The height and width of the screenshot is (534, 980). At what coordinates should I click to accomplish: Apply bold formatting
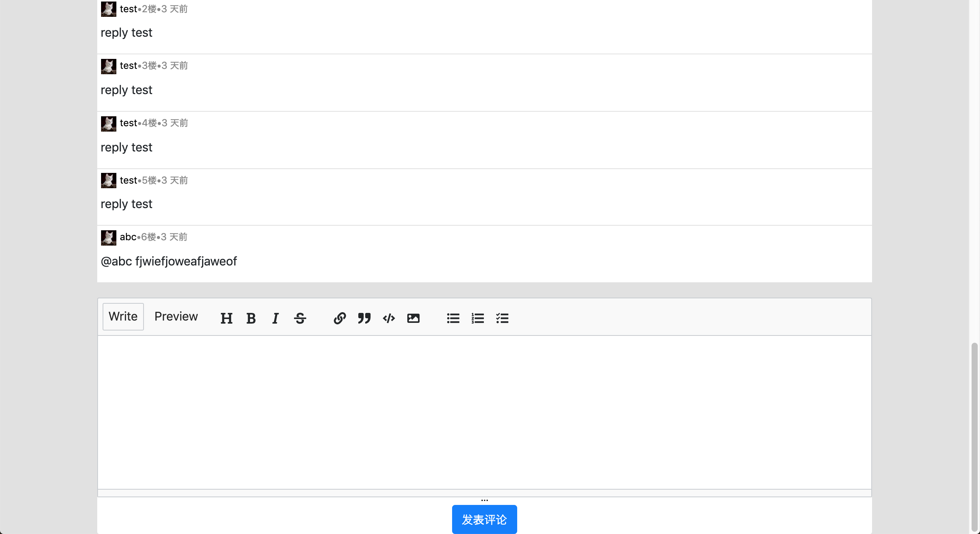pos(251,317)
